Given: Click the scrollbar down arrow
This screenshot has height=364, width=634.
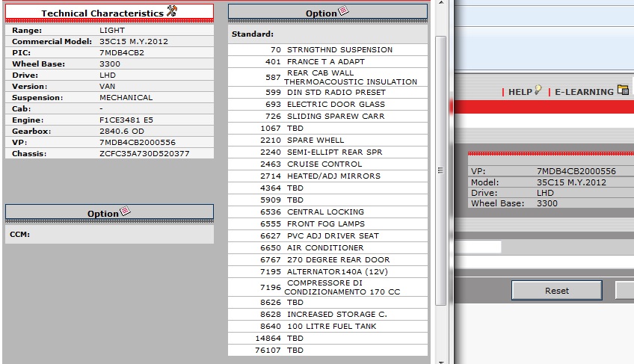Looking at the screenshot, I should pos(440,362).
